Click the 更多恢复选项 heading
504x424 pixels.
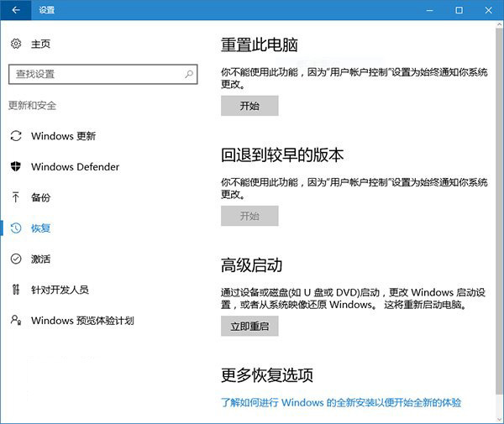tap(267, 375)
